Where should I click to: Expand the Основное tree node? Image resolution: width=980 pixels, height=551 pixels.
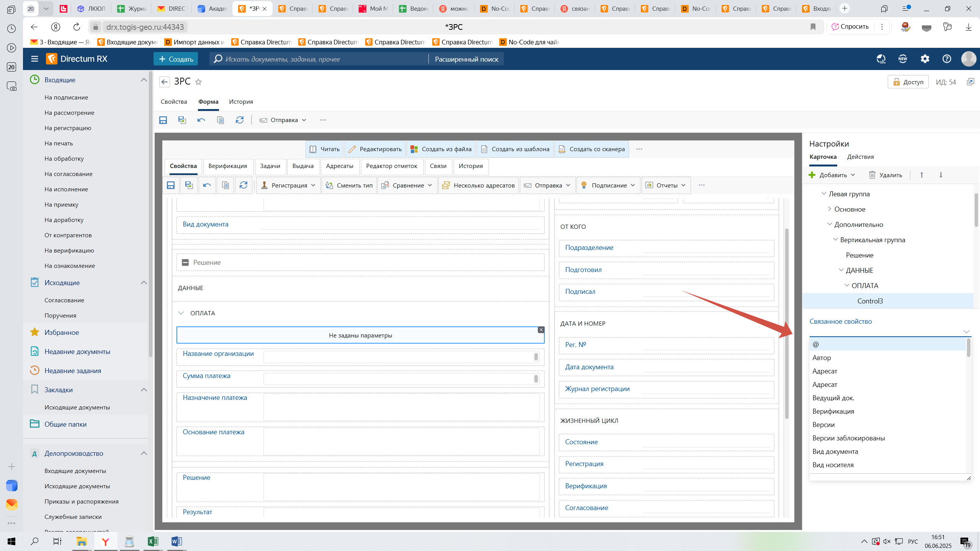[830, 209]
